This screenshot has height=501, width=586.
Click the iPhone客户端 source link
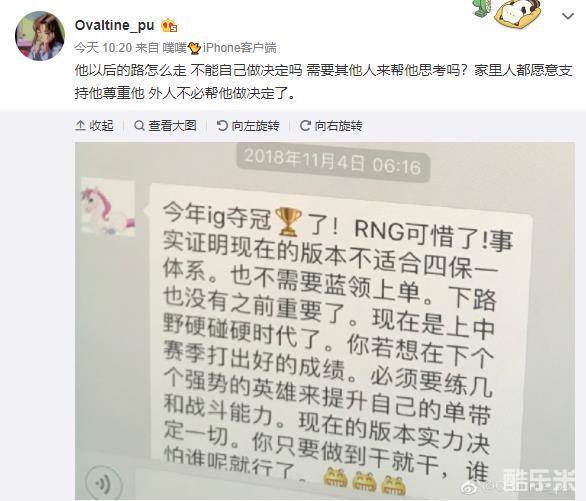coord(240,48)
